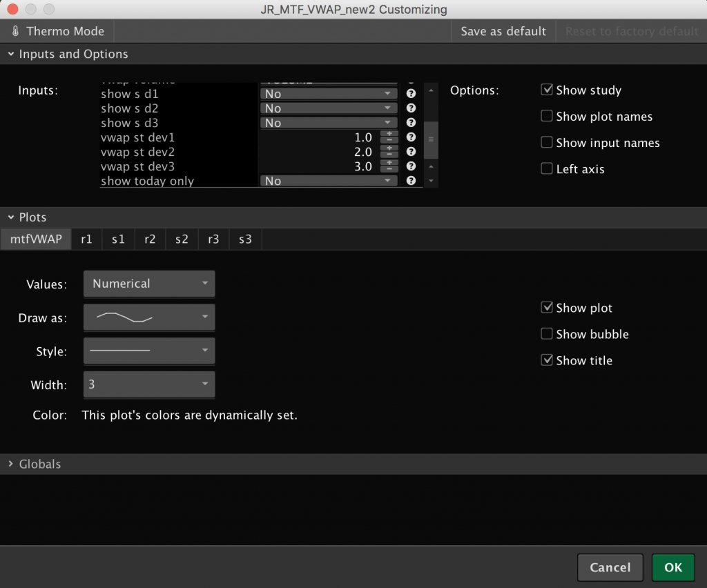
Task: Click help icon next to "show s d2"
Action: point(411,108)
